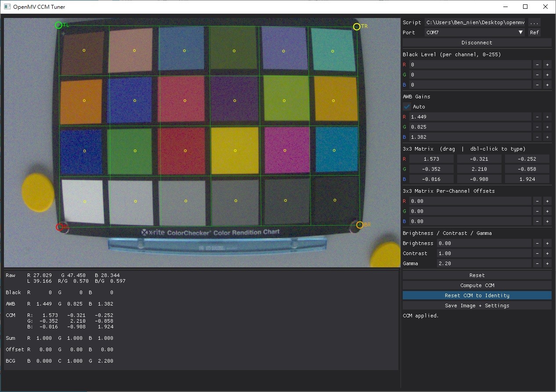Image resolution: width=556 pixels, height=392 pixels.
Task: Click the yellow color patch center
Action: 235,151
